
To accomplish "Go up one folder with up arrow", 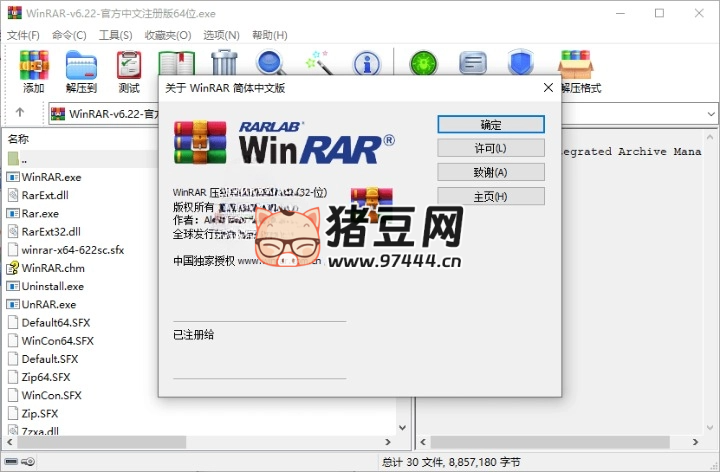I will tap(20, 113).
